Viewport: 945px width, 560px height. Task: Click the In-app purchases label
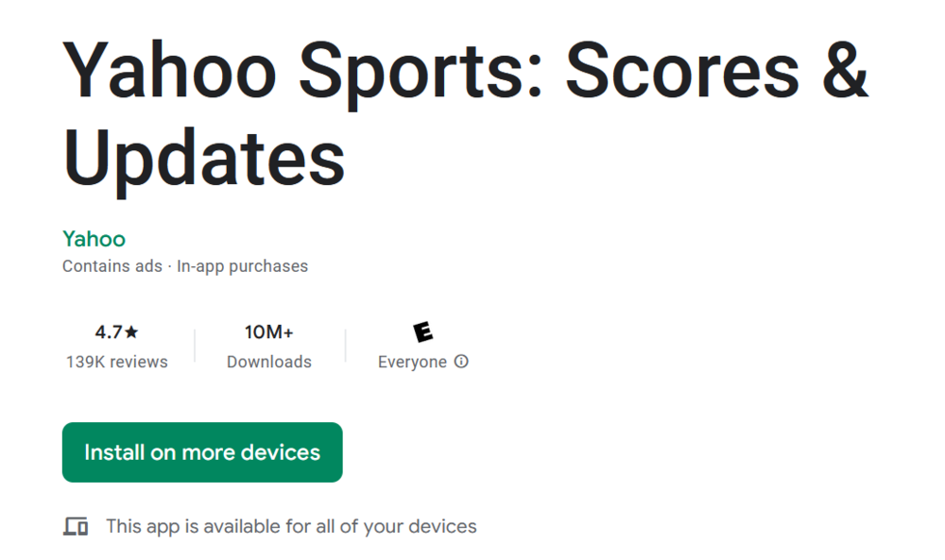(242, 266)
